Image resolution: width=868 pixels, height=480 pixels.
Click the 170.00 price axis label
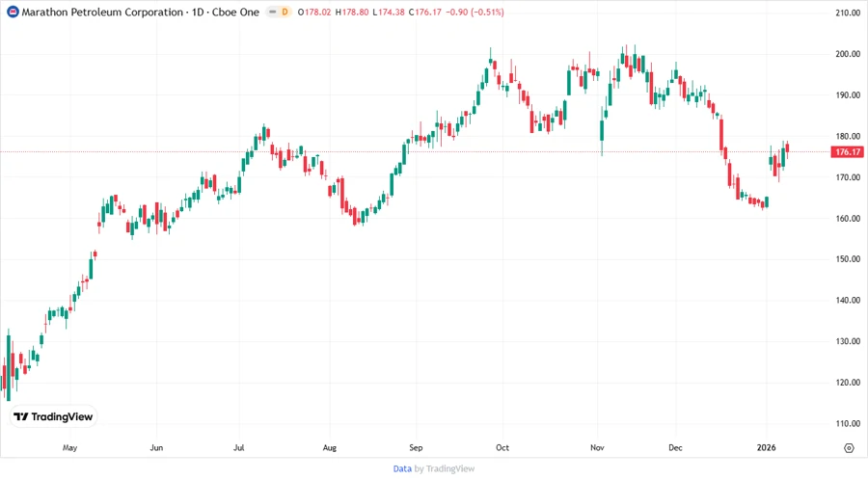pyautogui.click(x=848, y=177)
